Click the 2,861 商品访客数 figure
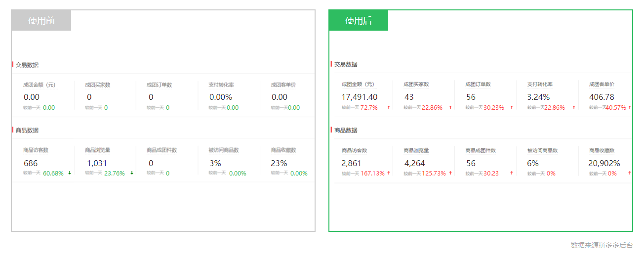This screenshot has height=263, width=644. coord(352,163)
